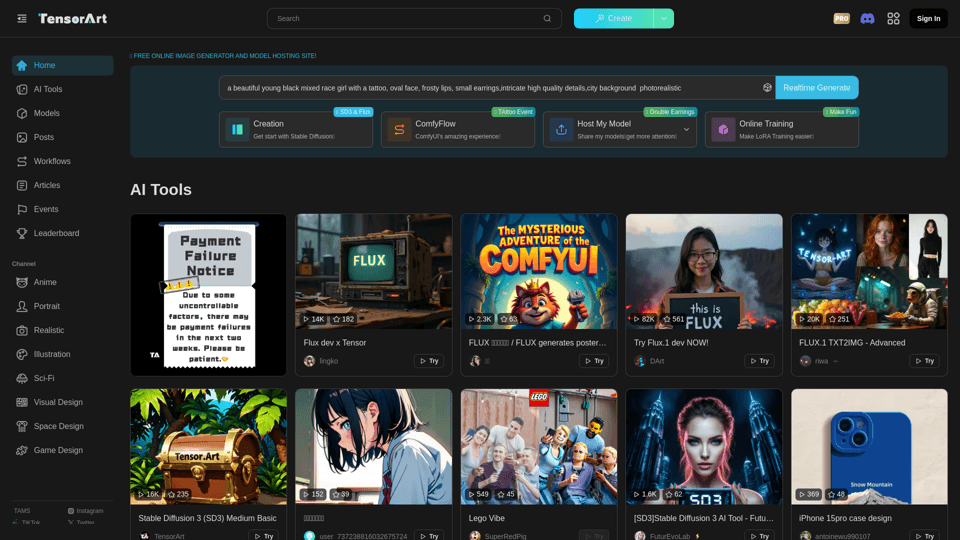This screenshot has width=960, height=540.
Task: Click the Illustration palette icon
Action: (x=22, y=354)
